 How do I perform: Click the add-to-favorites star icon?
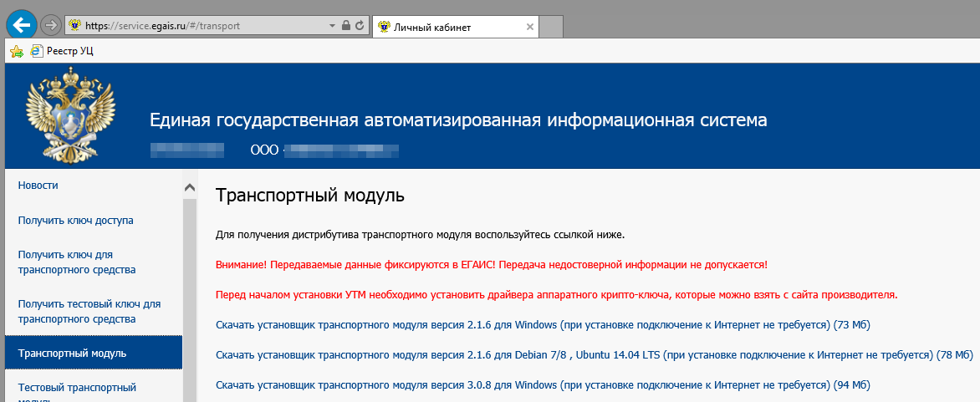pos(17,51)
